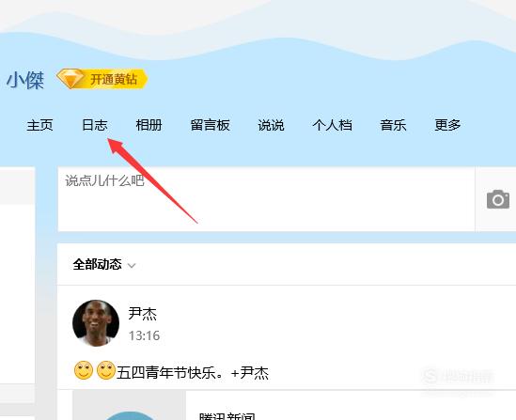Click the 说点儿什么吧 text input box
516x420 pixels.
coord(266,199)
